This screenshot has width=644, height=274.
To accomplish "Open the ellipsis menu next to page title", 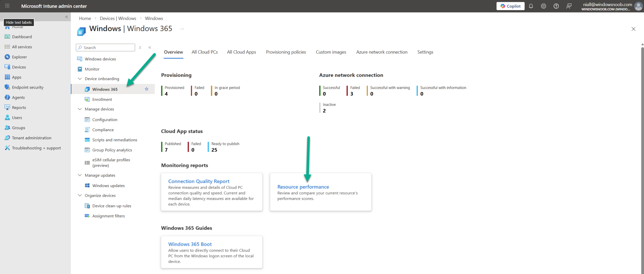I will pos(182,29).
